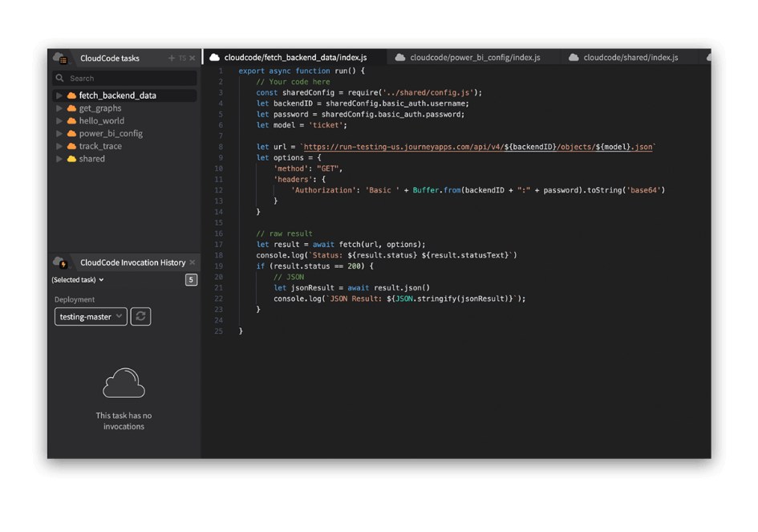Click the Search field in tasks panel

pos(124,79)
